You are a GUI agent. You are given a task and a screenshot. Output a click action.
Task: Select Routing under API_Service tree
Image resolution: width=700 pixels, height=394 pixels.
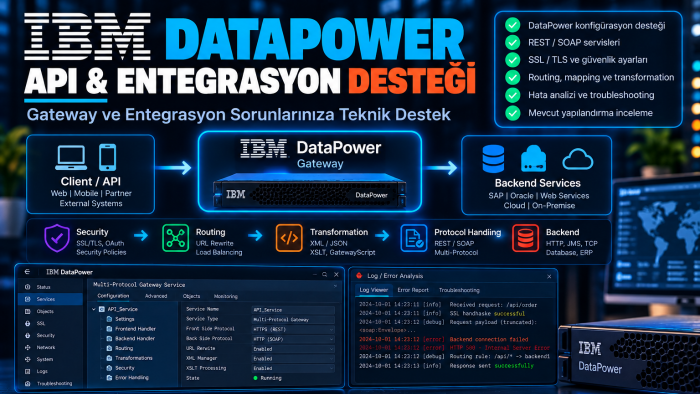coord(120,348)
